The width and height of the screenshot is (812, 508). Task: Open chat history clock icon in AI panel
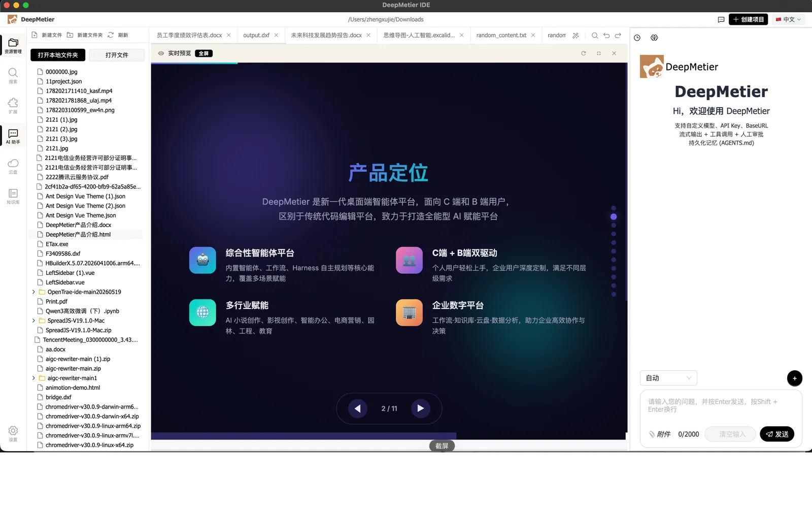pyautogui.click(x=637, y=38)
